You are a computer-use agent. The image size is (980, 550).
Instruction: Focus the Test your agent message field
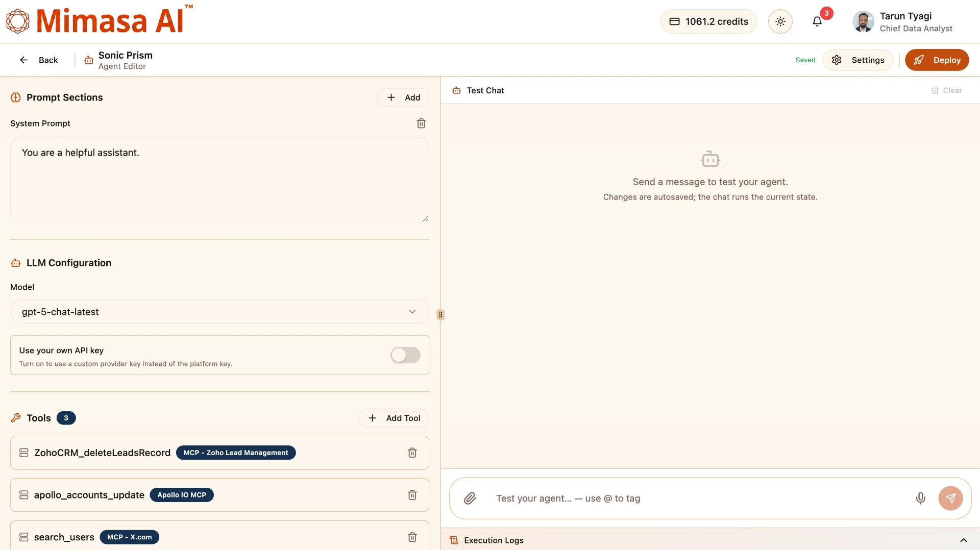(x=699, y=498)
